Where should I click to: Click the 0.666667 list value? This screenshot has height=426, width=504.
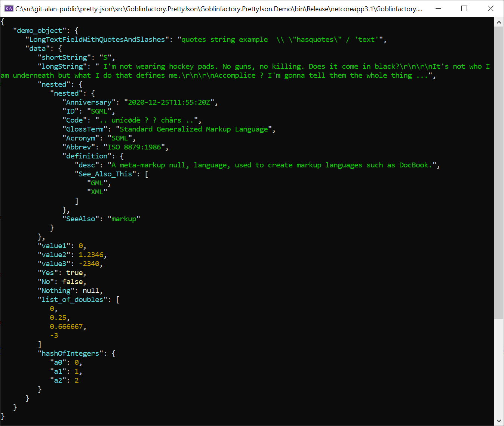tap(66, 327)
